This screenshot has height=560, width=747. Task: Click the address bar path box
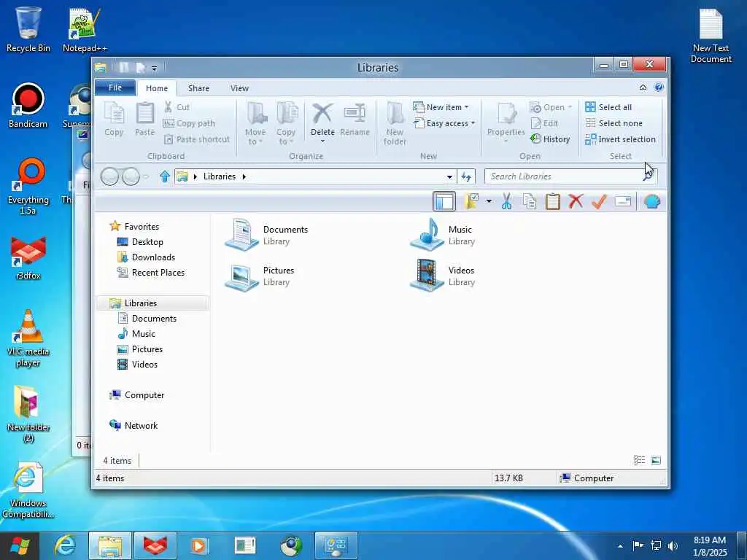tap(314, 176)
